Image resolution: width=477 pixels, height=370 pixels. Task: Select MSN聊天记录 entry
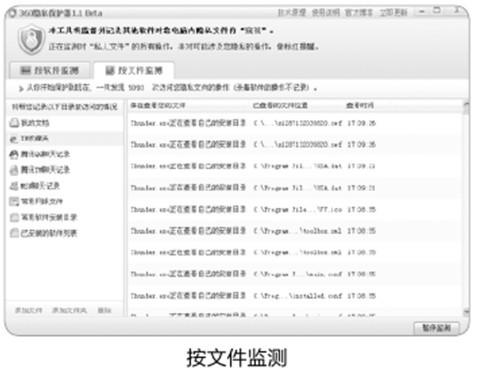64,186
